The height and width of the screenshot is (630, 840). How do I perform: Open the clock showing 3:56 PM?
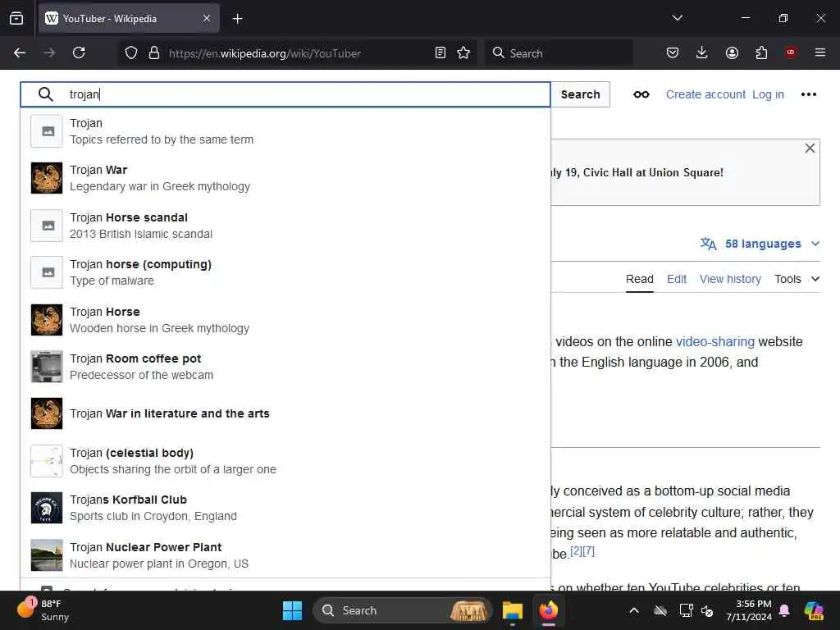(x=749, y=610)
